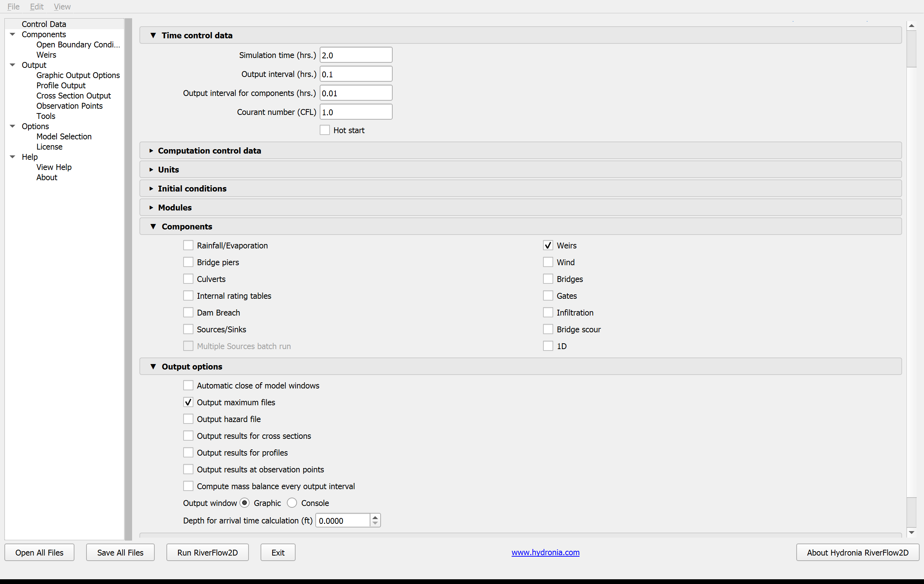Image resolution: width=924 pixels, height=584 pixels.
Task: Click the Save All Files button
Action: pyautogui.click(x=120, y=553)
